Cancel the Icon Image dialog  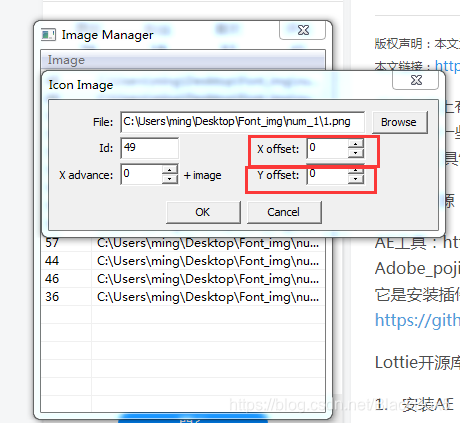pos(284,212)
